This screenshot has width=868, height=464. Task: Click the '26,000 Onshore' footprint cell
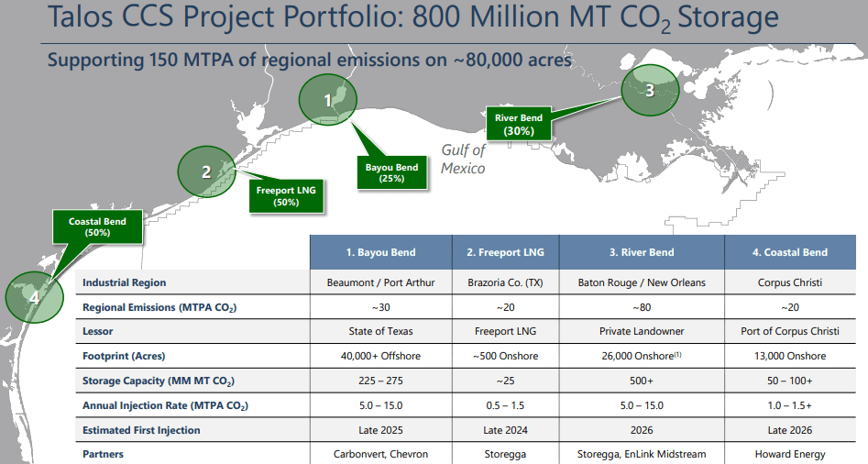pyautogui.click(x=642, y=356)
